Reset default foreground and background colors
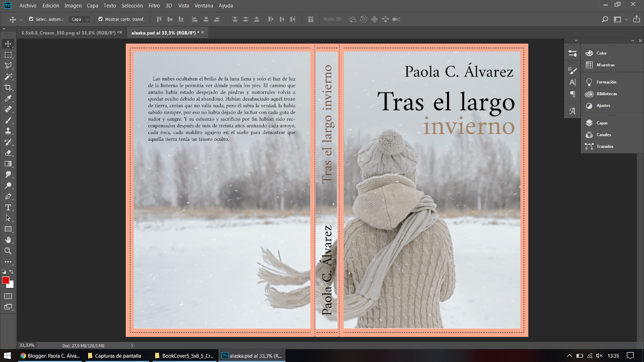Image resolution: width=644 pixels, height=362 pixels. [4, 272]
